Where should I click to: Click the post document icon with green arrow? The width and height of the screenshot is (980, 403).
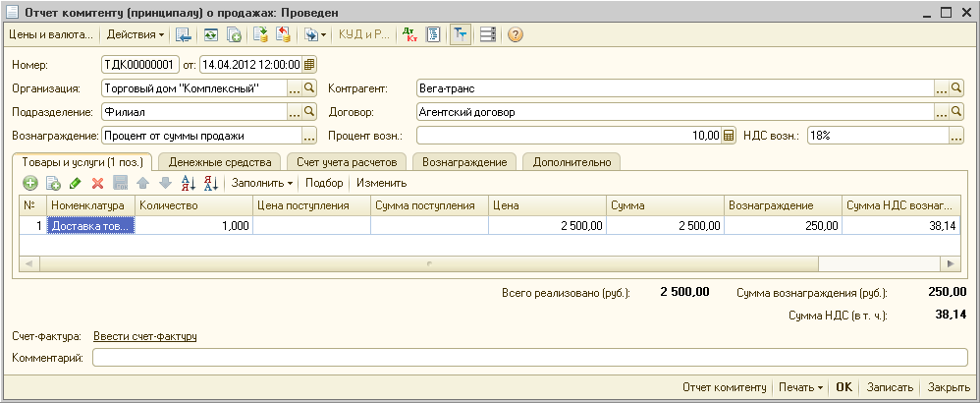click(x=260, y=35)
